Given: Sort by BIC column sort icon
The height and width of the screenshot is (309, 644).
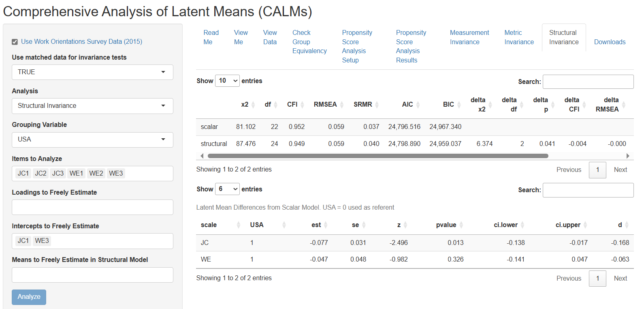Looking at the screenshot, I should point(459,105).
